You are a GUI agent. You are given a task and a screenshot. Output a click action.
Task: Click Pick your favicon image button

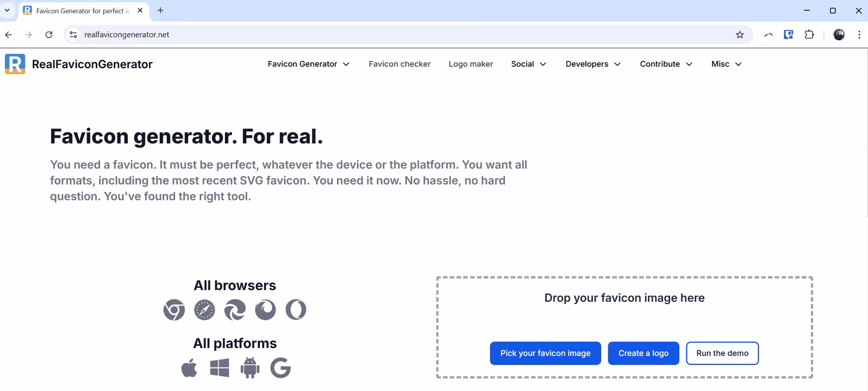545,353
